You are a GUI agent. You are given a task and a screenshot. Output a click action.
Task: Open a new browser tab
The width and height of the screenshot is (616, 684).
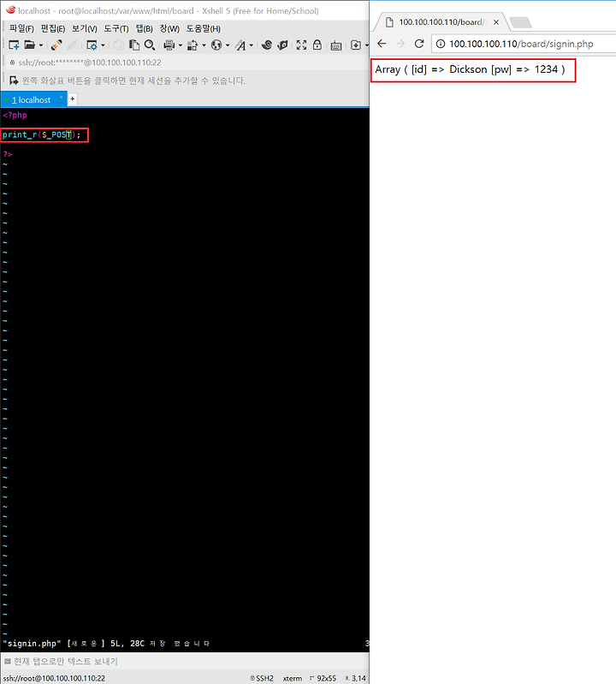pyautogui.click(x=520, y=22)
